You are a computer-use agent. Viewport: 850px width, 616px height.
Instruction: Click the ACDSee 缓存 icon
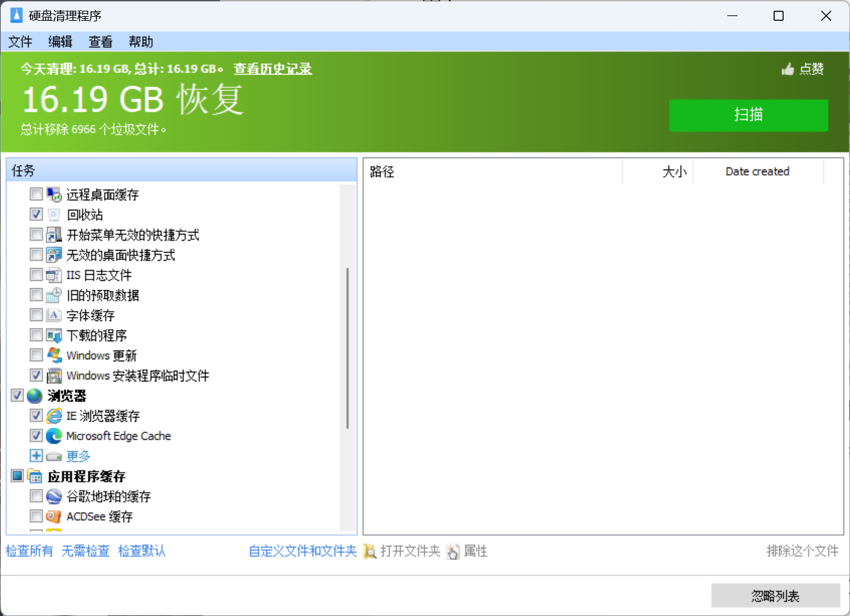pyautogui.click(x=54, y=517)
